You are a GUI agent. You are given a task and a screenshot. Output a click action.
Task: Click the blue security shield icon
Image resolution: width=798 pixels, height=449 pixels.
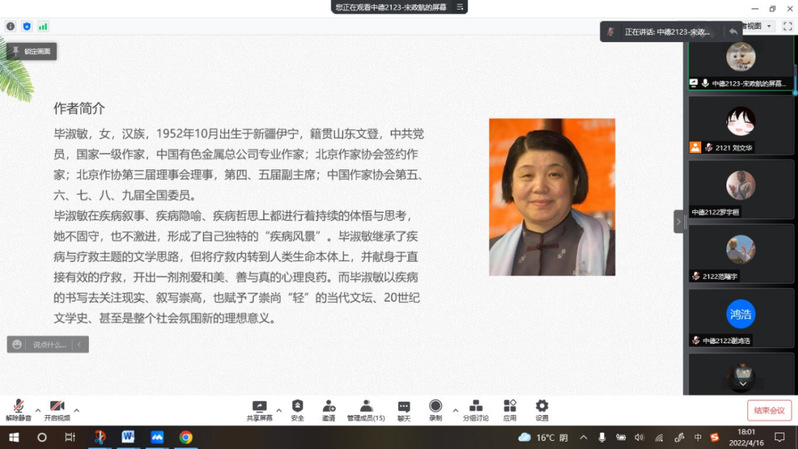27,26
